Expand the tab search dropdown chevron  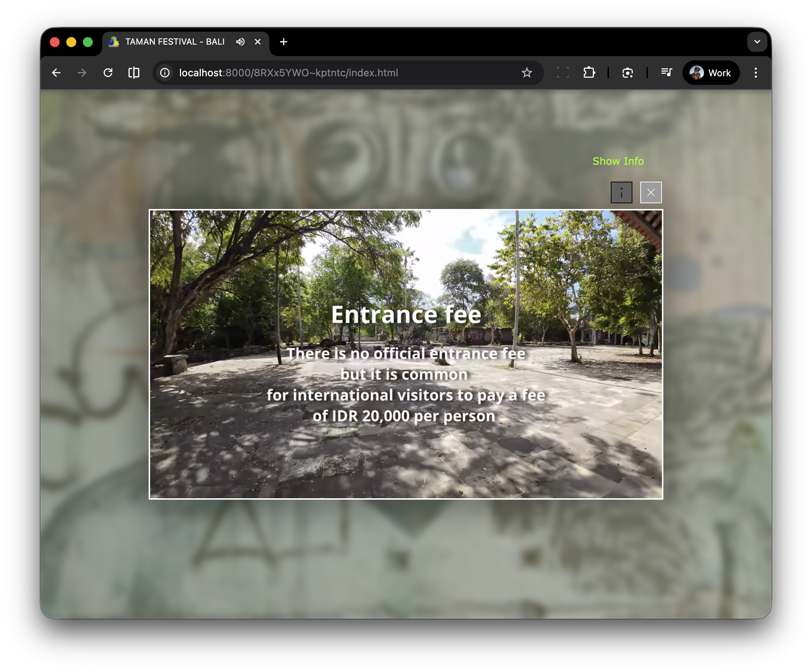(x=757, y=42)
